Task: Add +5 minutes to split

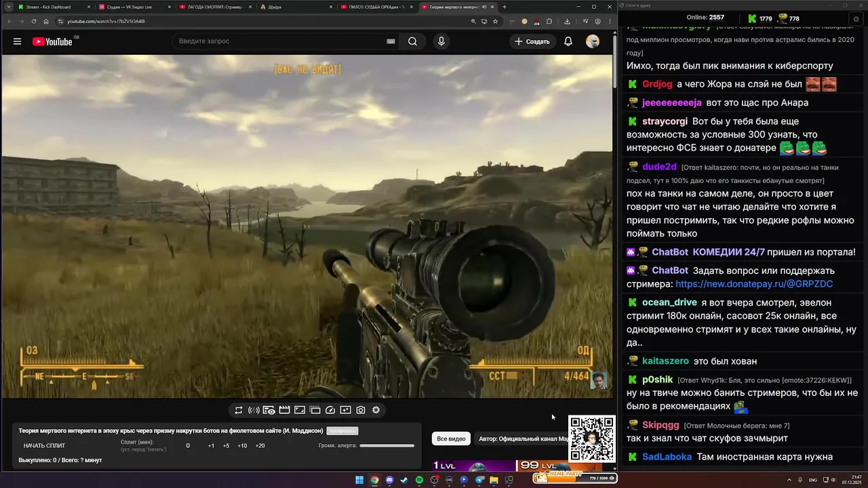Action: (x=226, y=446)
